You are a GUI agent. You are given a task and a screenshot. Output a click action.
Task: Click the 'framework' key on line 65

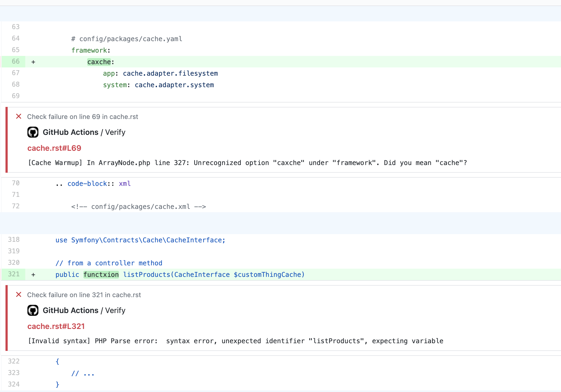89,50
